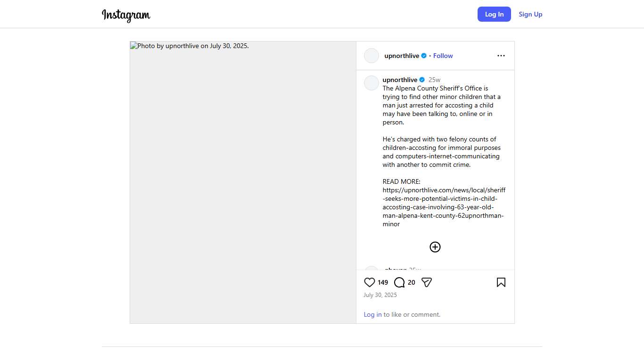Image resolution: width=644 pixels, height=362 pixels.
Task: Click the upnorthlive username in the caption
Action: [x=400, y=80]
